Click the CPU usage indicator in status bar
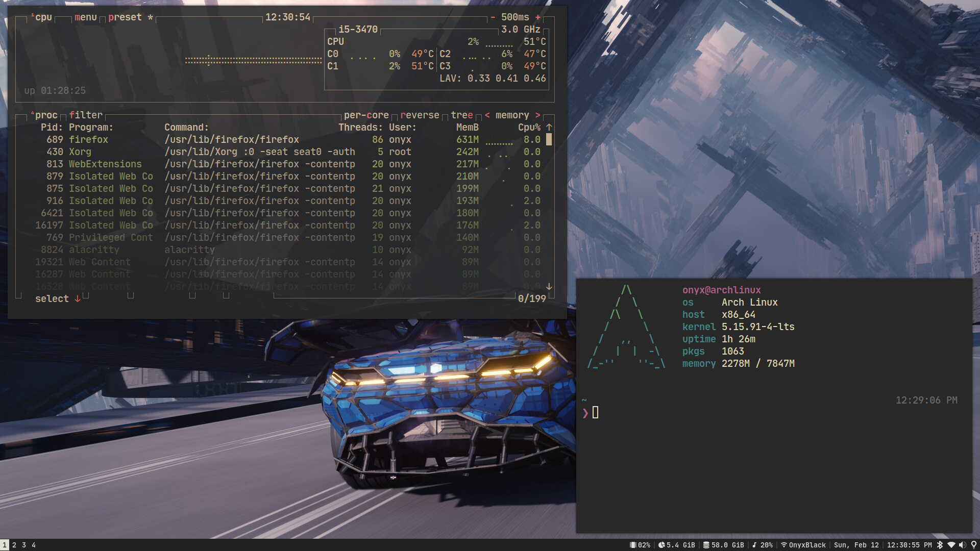 click(640, 545)
